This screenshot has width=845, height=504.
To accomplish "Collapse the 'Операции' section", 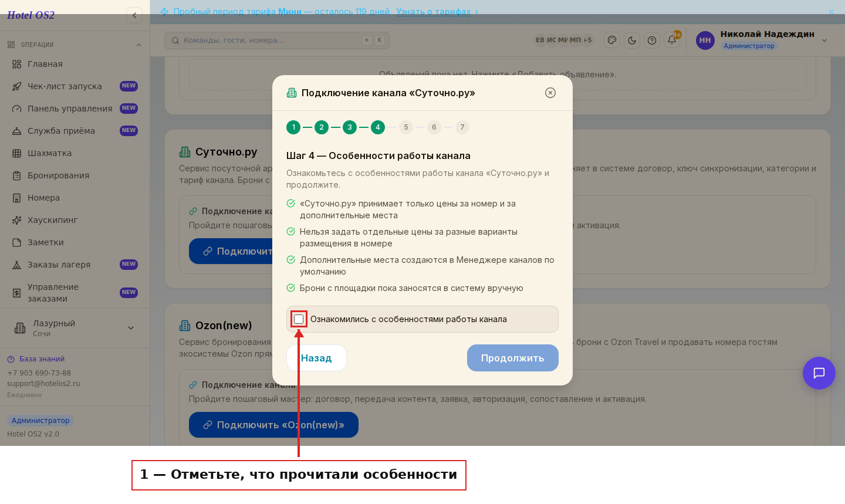I will [138, 45].
